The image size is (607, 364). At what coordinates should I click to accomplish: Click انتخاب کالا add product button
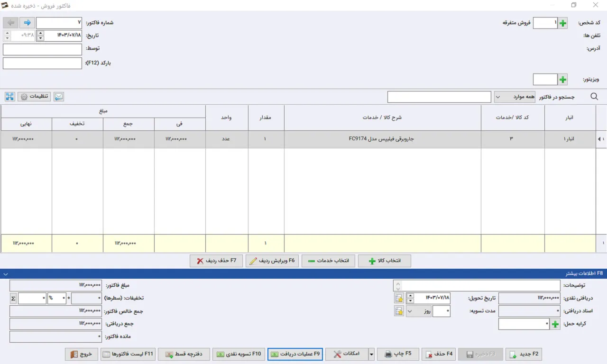click(x=385, y=261)
